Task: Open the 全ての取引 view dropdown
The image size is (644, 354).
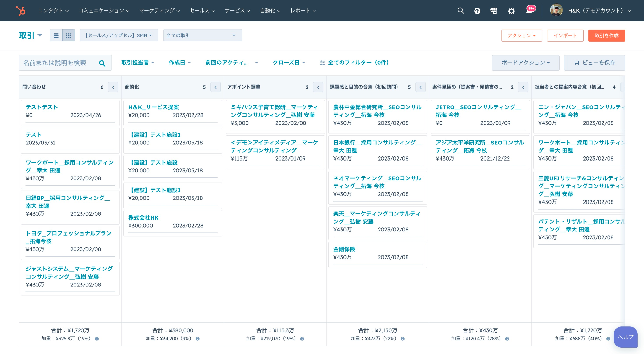Action: [x=203, y=35]
